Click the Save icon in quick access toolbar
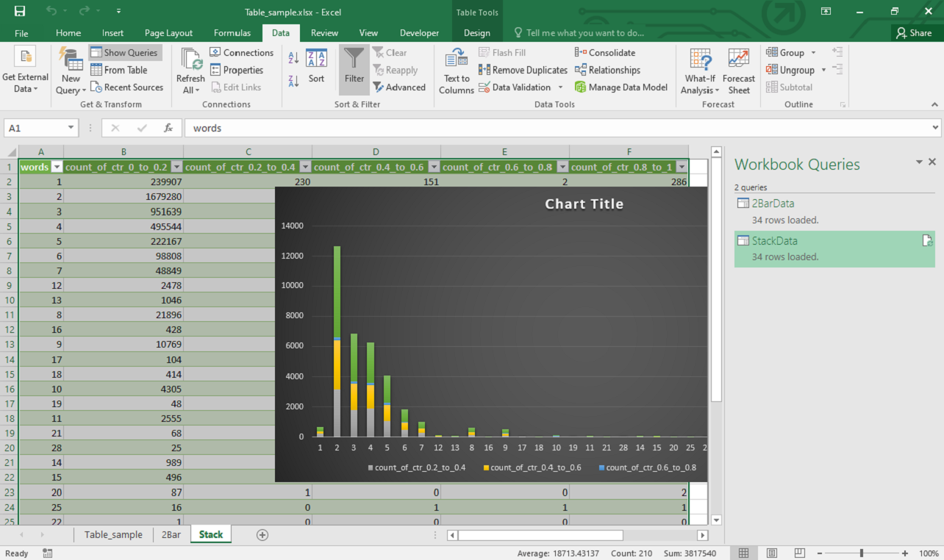 click(20, 11)
